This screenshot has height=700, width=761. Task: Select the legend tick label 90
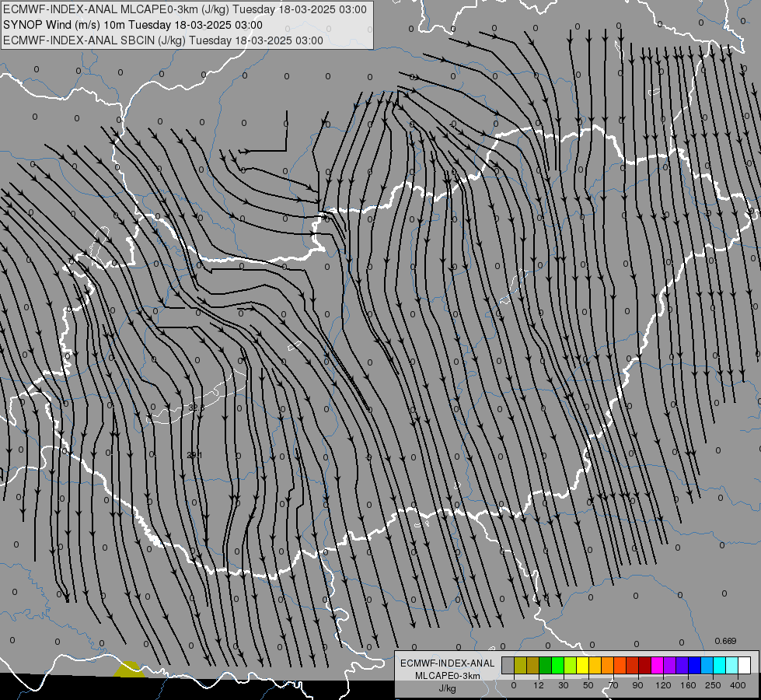click(x=637, y=685)
